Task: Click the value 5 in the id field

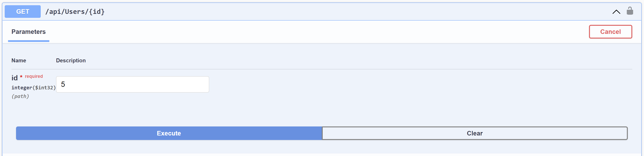Action: [63, 84]
